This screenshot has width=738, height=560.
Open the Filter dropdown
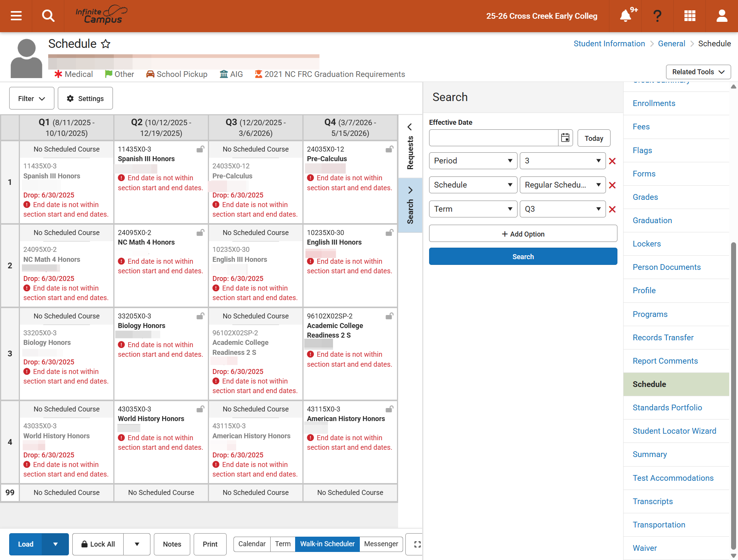coord(32,98)
